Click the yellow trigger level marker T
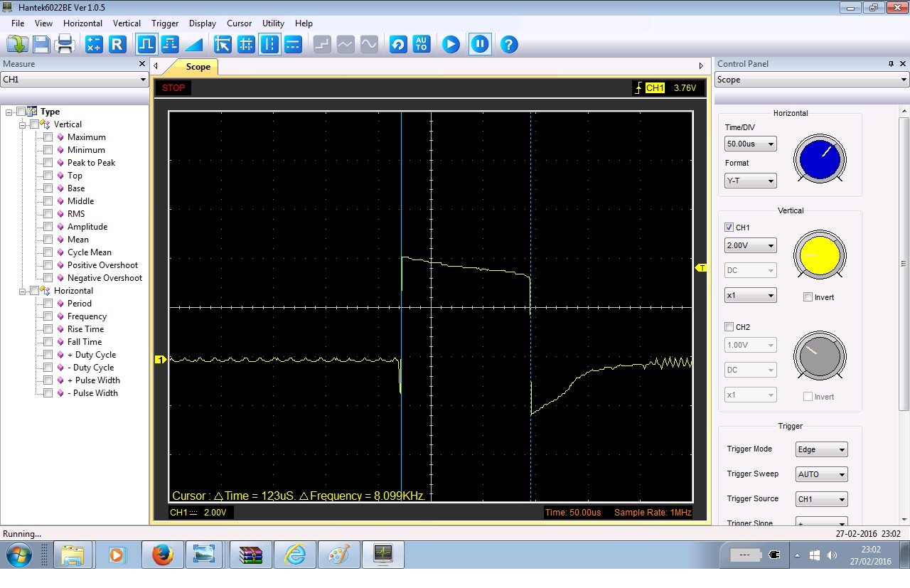 (701, 268)
